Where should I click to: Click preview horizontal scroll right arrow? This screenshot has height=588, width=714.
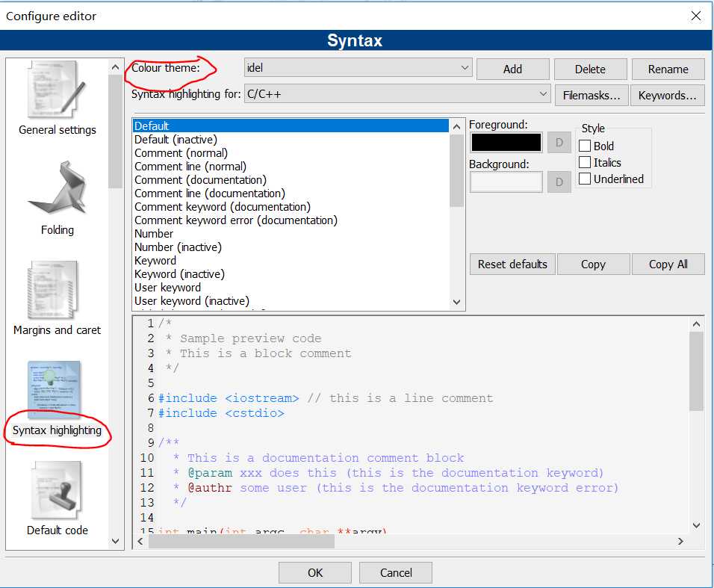[680, 541]
